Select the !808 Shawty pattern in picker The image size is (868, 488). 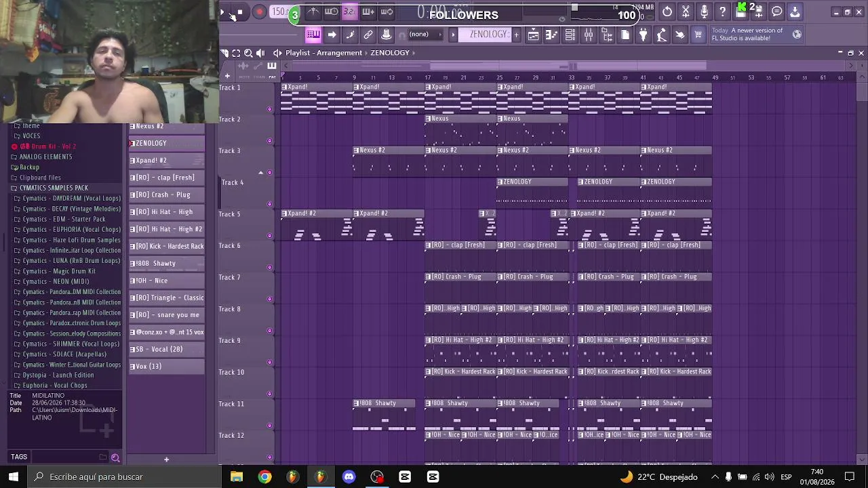167,264
